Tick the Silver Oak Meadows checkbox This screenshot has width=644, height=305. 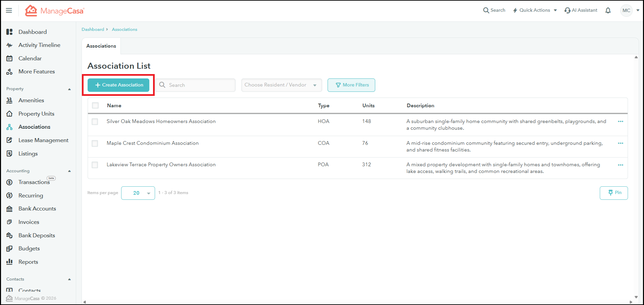[x=95, y=122]
